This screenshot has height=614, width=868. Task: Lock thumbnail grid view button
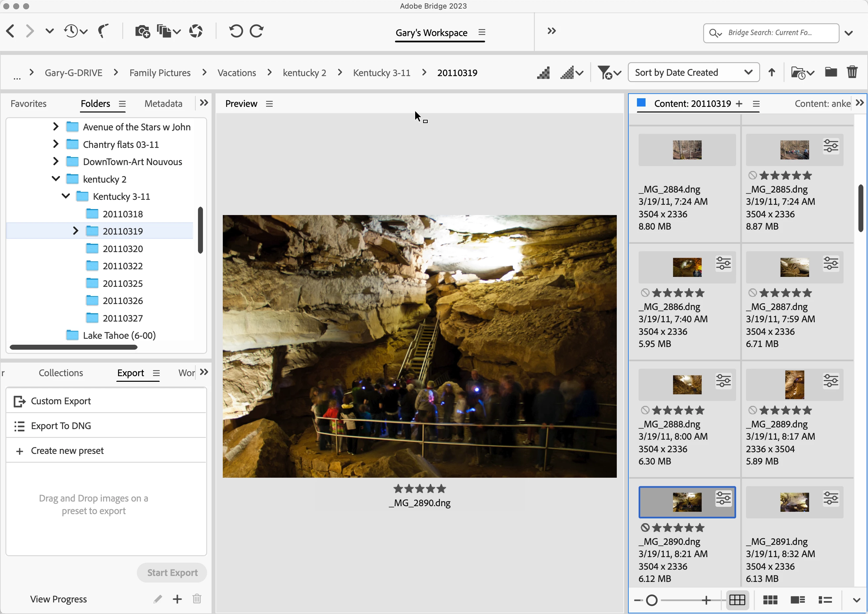coord(737,600)
